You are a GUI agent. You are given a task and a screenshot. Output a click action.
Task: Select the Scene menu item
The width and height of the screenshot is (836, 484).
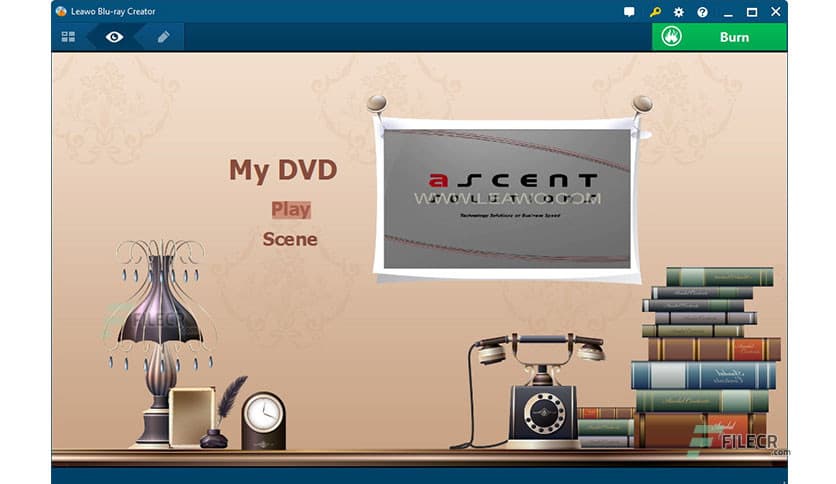(290, 239)
